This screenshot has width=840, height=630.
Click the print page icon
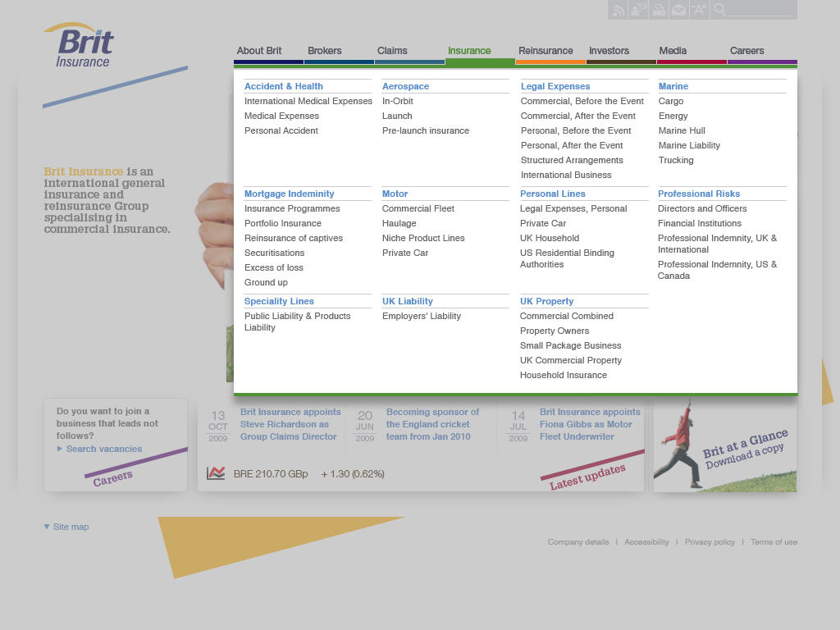tap(659, 10)
